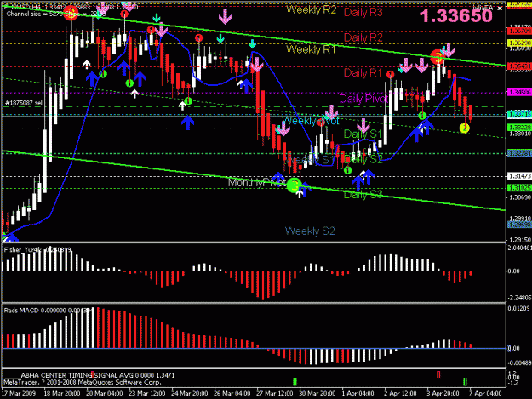Click the cyan down arrow under the big pink arrow
The width and height of the screenshot is (532, 399).
[220, 38]
